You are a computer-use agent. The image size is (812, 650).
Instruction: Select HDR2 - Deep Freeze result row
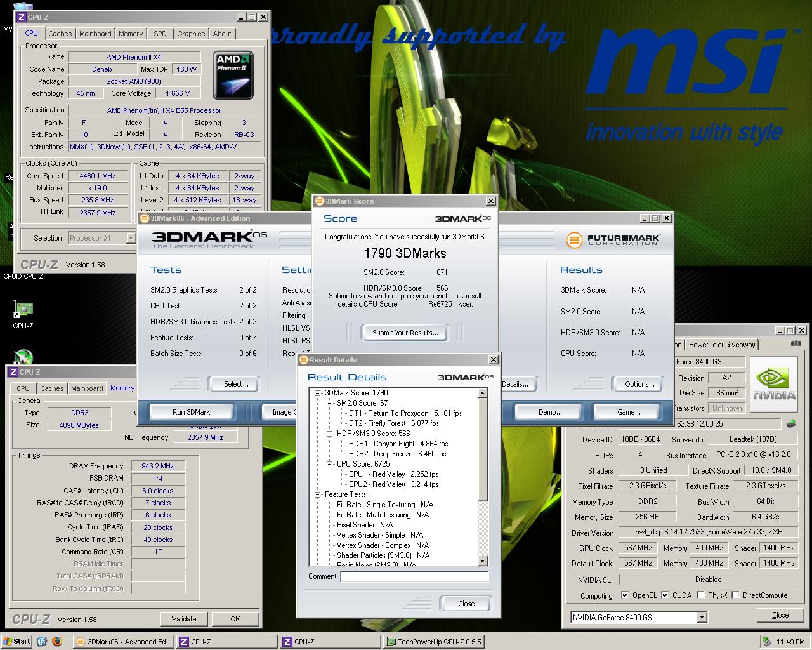click(x=397, y=454)
